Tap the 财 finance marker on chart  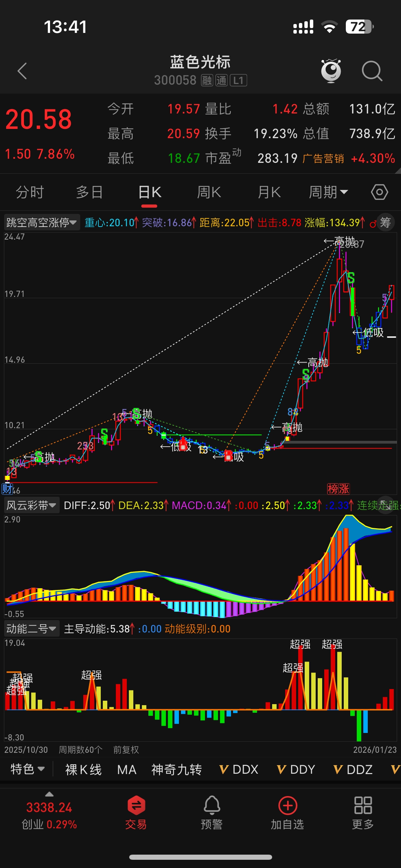(x=7, y=489)
